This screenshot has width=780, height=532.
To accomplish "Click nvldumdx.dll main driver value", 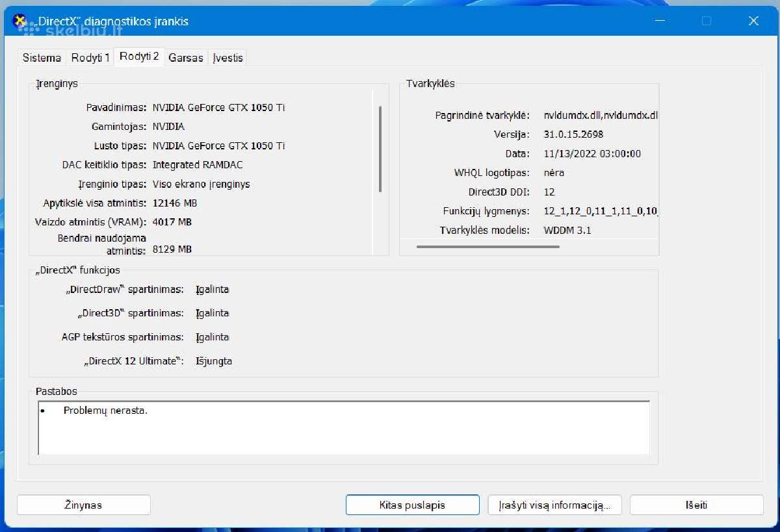I will pos(601,115).
